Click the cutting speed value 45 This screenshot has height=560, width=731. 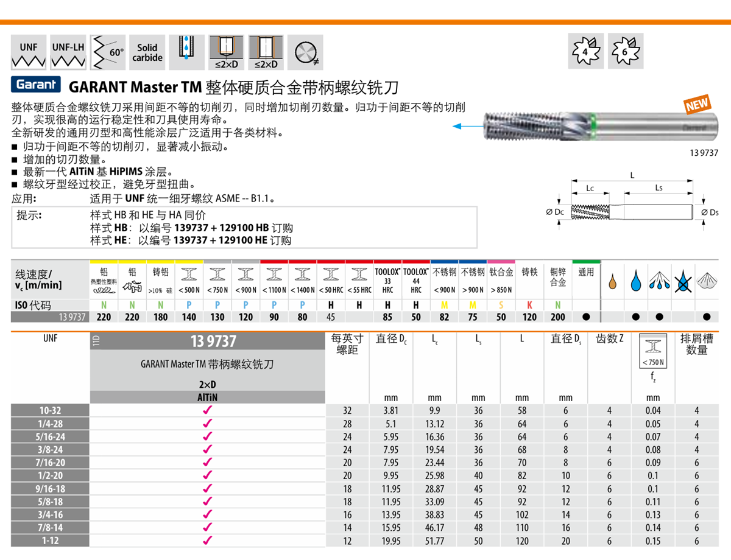[x=331, y=317]
